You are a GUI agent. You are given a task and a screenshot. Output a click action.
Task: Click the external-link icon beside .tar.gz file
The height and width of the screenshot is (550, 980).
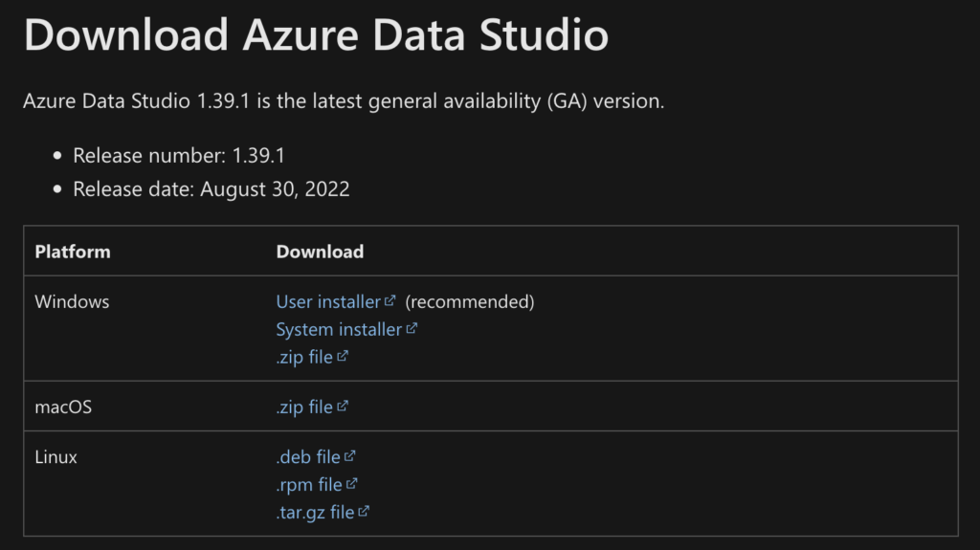pos(364,512)
